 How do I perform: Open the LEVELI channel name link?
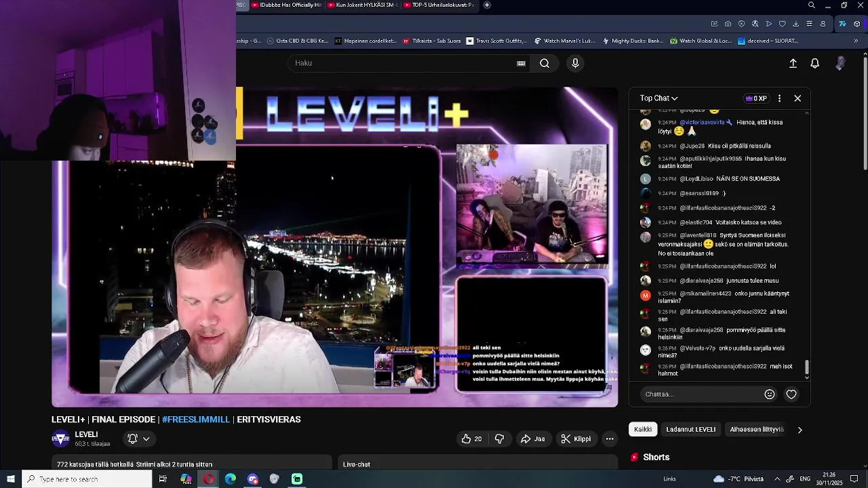tap(86, 434)
